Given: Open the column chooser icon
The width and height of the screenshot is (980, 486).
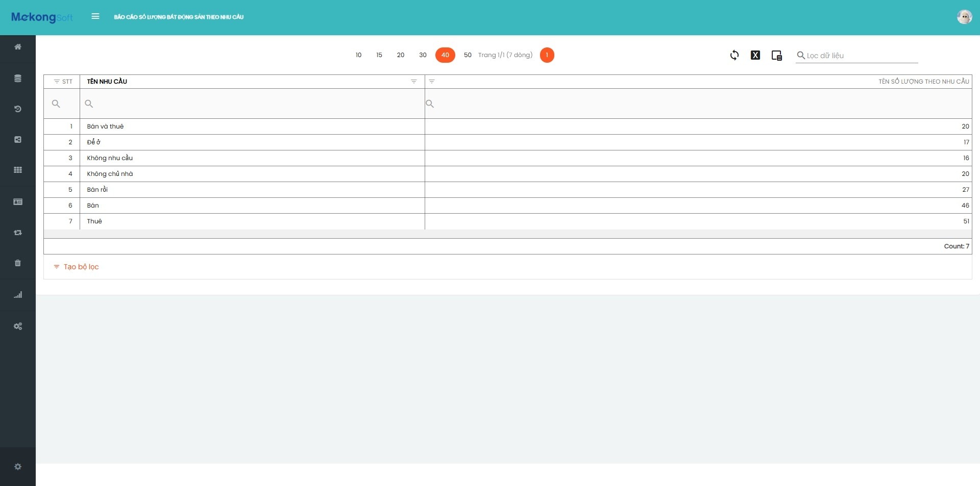Looking at the screenshot, I should pos(776,56).
